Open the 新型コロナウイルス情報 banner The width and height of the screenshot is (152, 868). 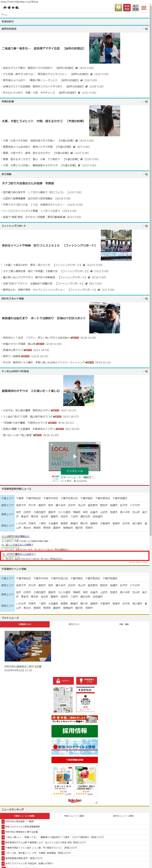click(75, 747)
